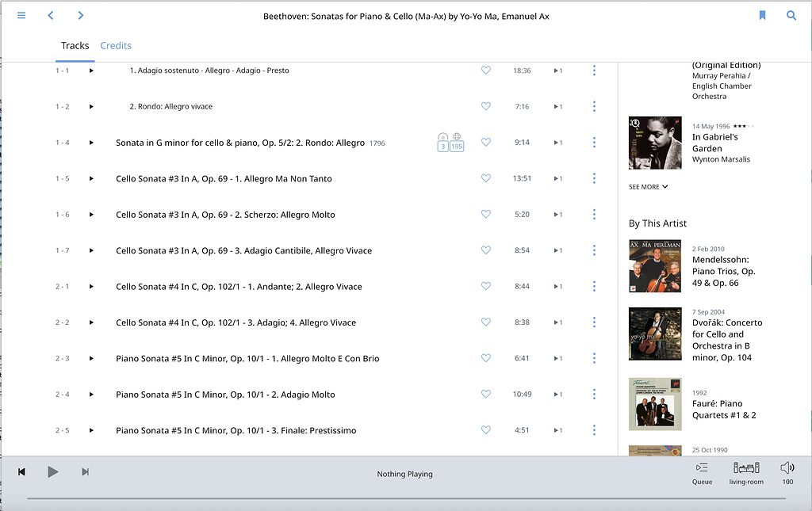Open the hamburger navigation menu
Viewport: 812px width, 511px height.
21,16
